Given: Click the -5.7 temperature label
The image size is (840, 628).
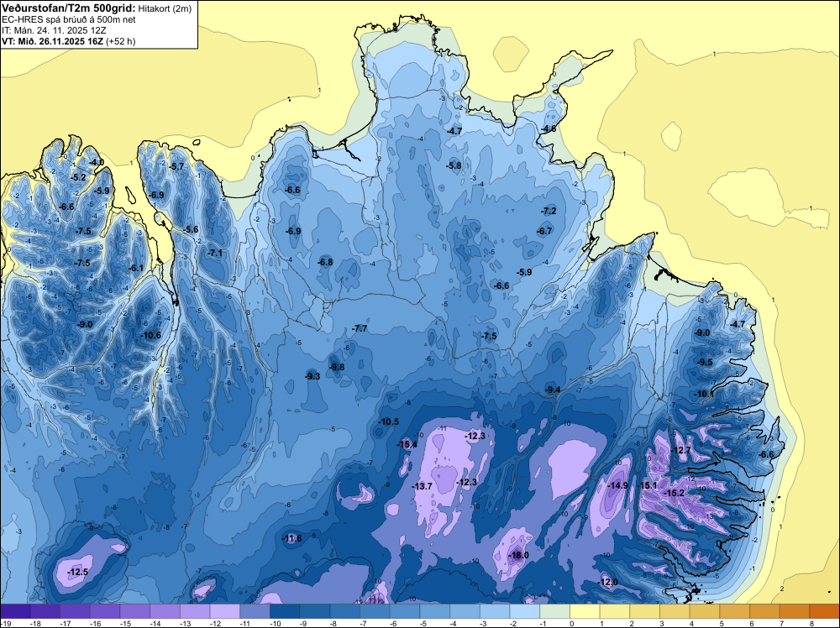Looking at the screenshot, I should [x=176, y=166].
